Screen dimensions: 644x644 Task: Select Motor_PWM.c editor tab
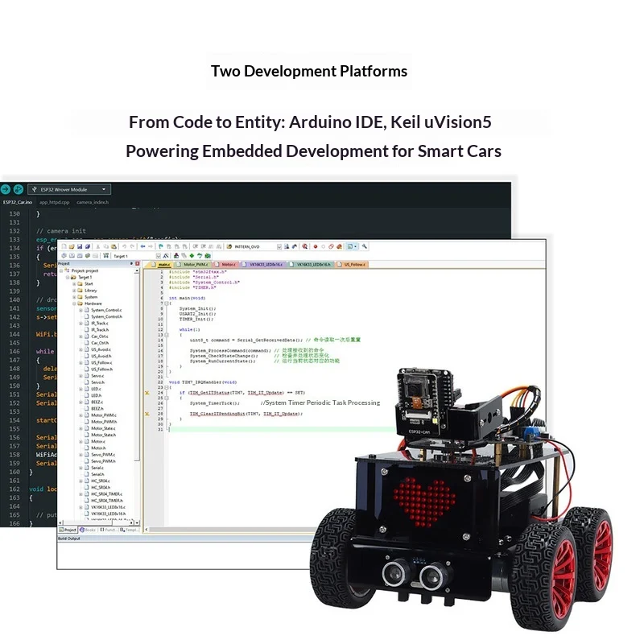193,265
